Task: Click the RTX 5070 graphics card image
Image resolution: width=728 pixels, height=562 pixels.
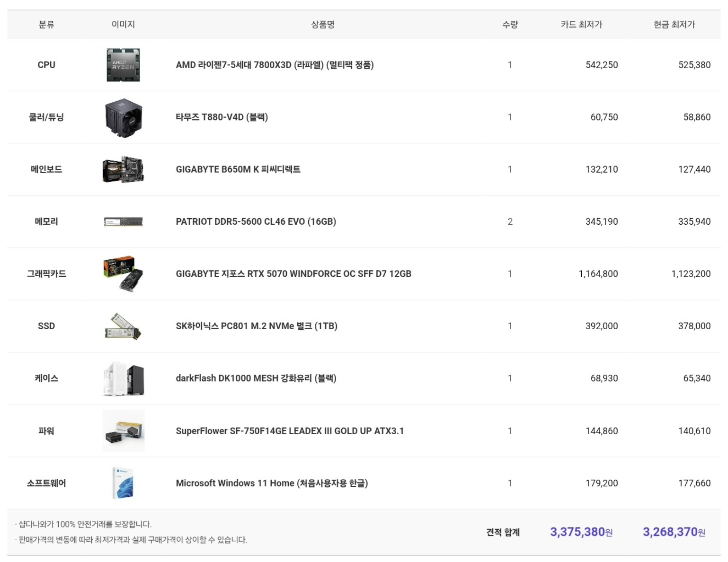Action: [123, 273]
